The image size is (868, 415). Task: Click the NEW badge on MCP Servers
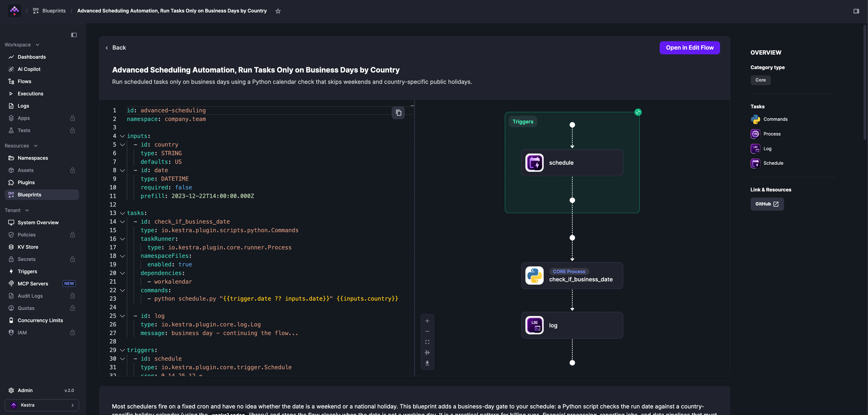pyautogui.click(x=69, y=284)
